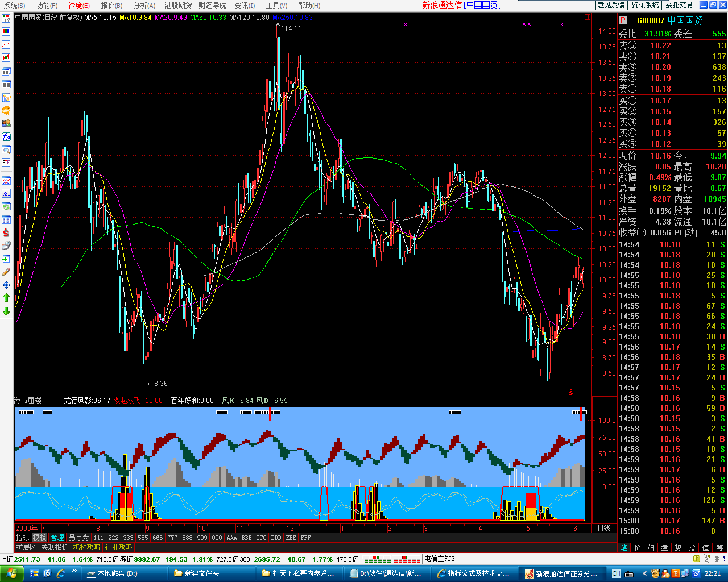Click the candlestick chart icon in the sidebar
728x582 pixels.
pos(6,58)
